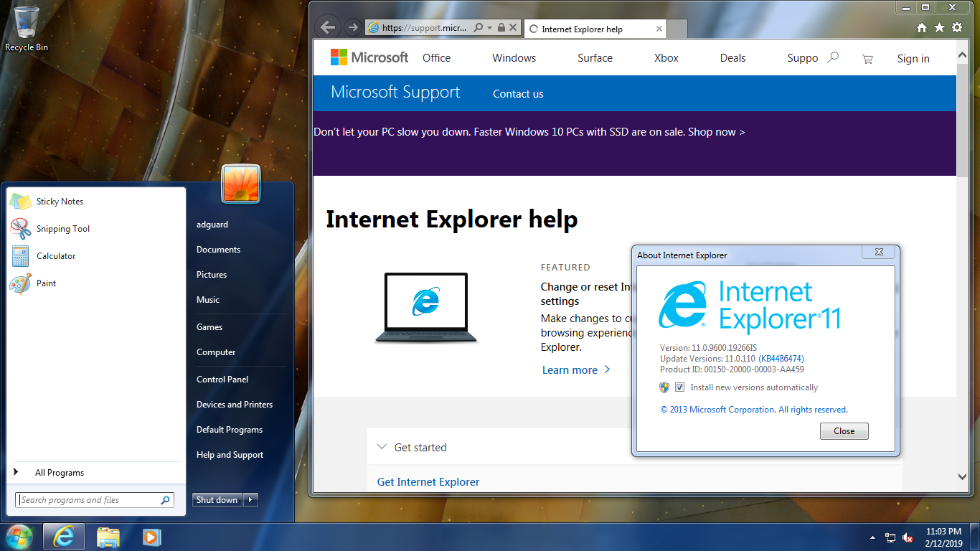Screen dimensions: 980x551
Task: Click the IE address bar URL
Action: (x=424, y=28)
